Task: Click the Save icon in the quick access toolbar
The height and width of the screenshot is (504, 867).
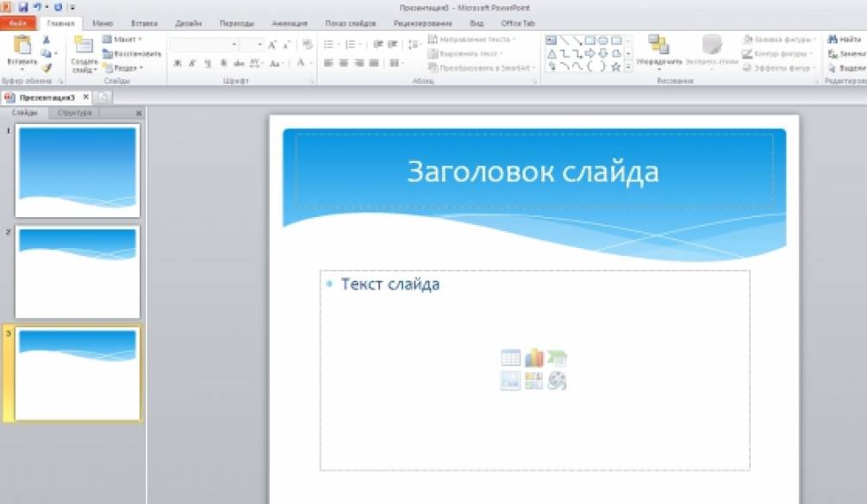Action: coord(23,7)
